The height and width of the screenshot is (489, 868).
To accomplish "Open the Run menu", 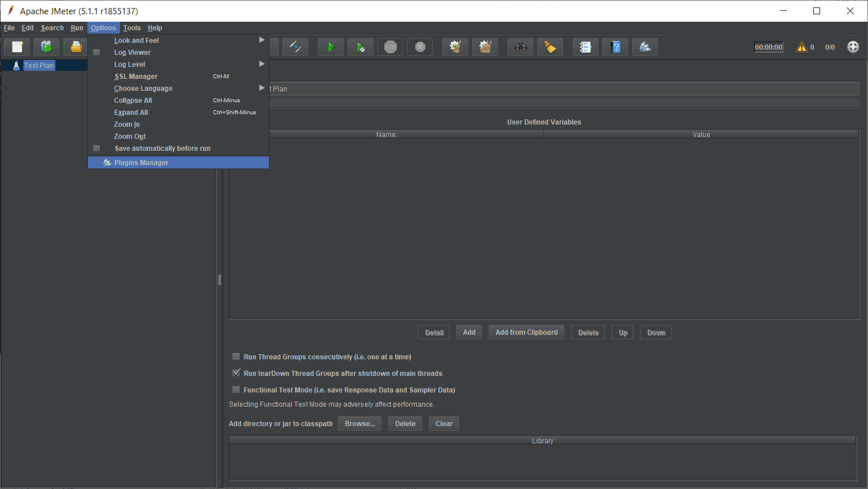I will 77,28.
